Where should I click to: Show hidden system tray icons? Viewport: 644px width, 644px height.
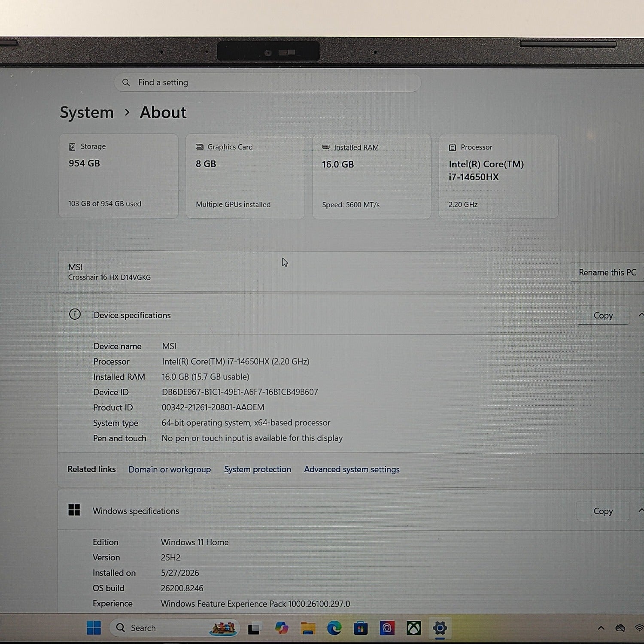[x=601, y=628]
